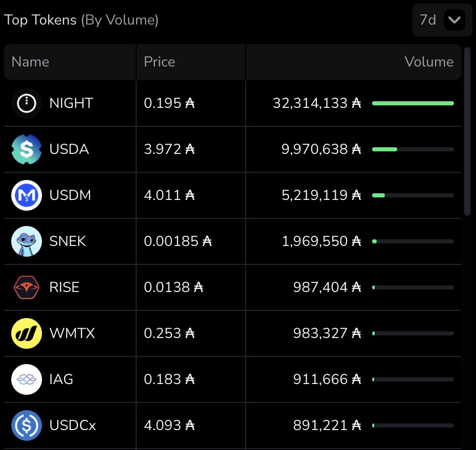Sort tokens by Name column header
Viewport: 476px width, 450px height.
[x=31, y=62]
